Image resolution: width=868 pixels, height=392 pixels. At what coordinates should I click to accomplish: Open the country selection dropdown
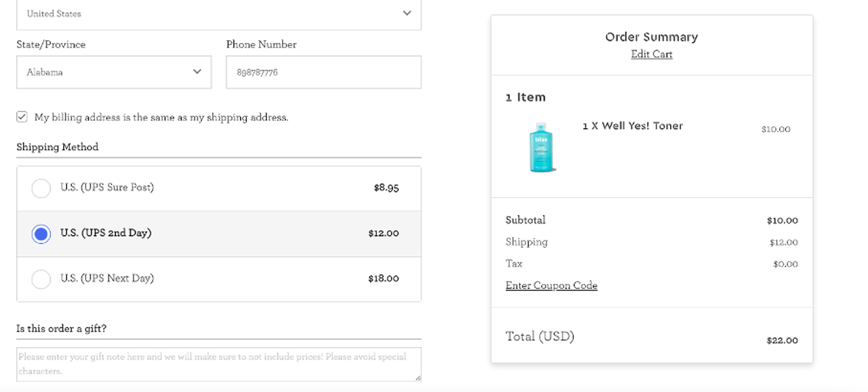point(219,14)
